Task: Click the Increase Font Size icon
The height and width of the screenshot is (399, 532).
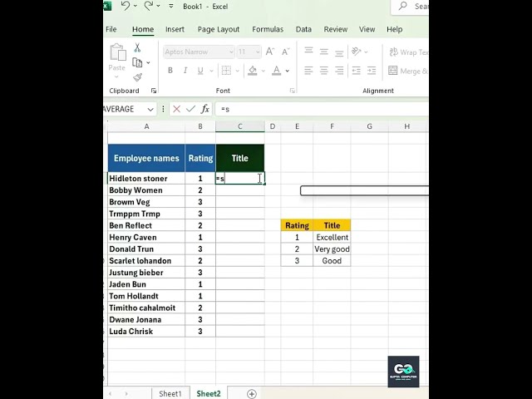Action: [270, 52]
